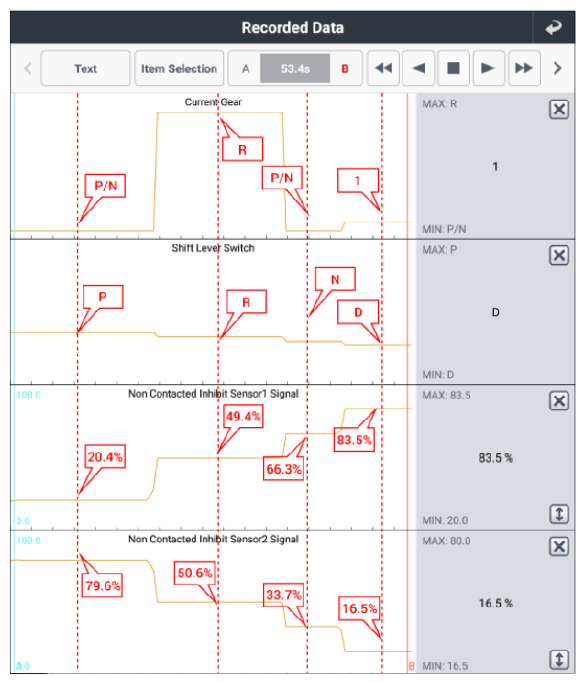Screen dimensions: 585x683
Task: Remove the Shift Lever Switch graph
Action: [x=559, y=255]
